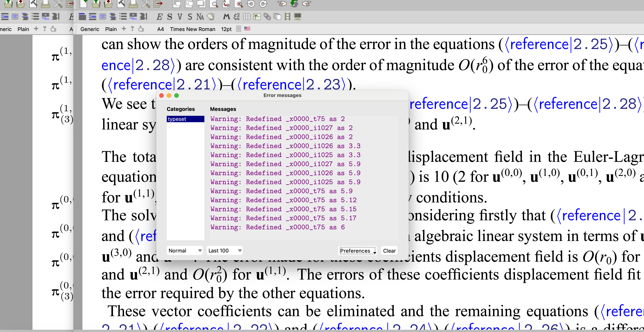Open the Last 100 dropdown
Image resolution: width=644 pixels, height=332 pixels.
[225, 251]
